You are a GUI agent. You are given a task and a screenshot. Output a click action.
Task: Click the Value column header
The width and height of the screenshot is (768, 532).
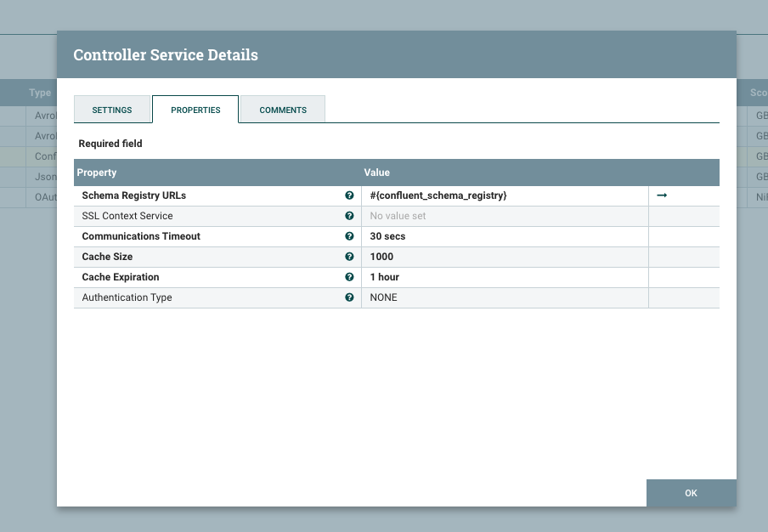(377, 173)
